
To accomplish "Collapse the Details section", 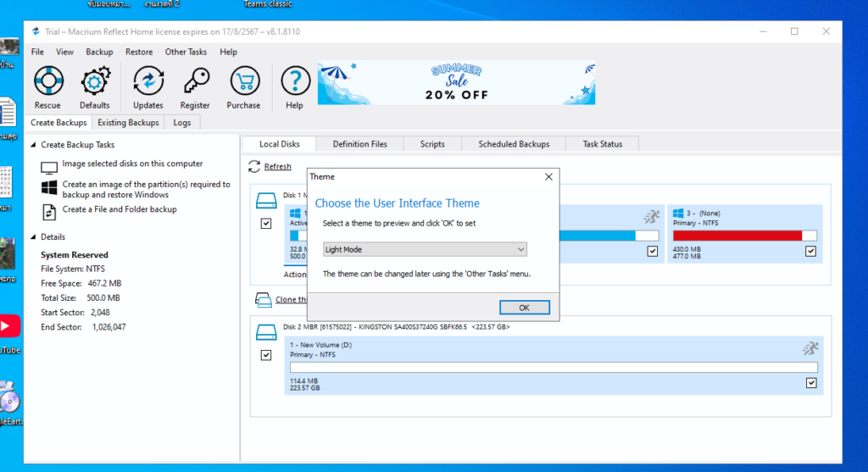I will 33,237.
